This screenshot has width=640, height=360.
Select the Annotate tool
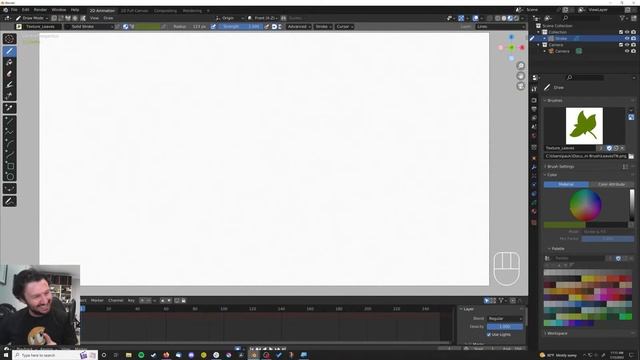click(x=9, y=201)
